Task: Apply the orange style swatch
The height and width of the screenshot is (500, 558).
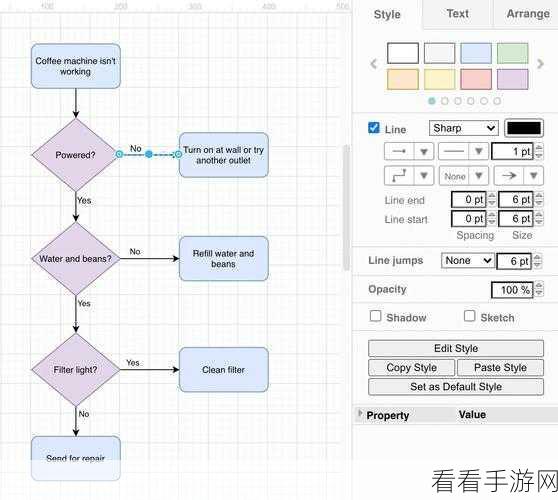Action: (x=402, y=79)
